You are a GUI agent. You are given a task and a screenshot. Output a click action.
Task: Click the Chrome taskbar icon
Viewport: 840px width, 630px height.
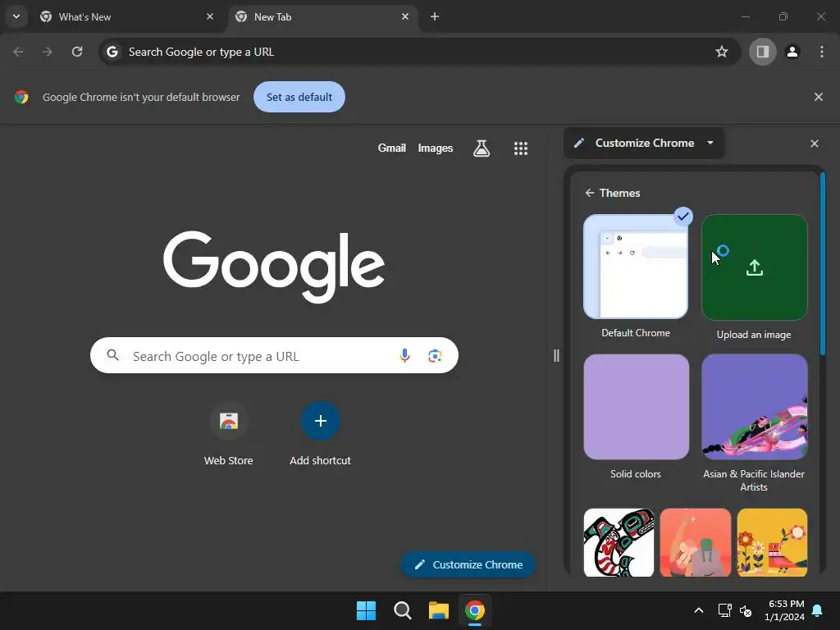point(475,610)
